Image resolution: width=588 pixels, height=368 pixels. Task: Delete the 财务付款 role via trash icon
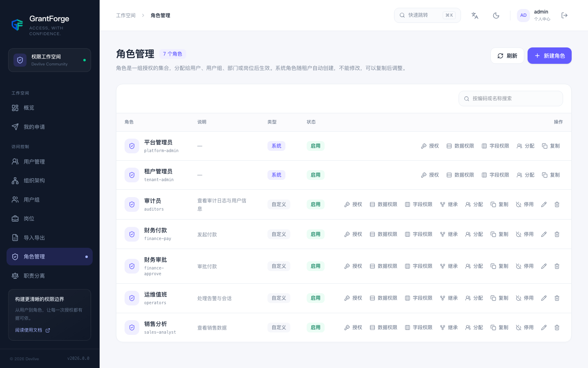(x=557, y=234)
